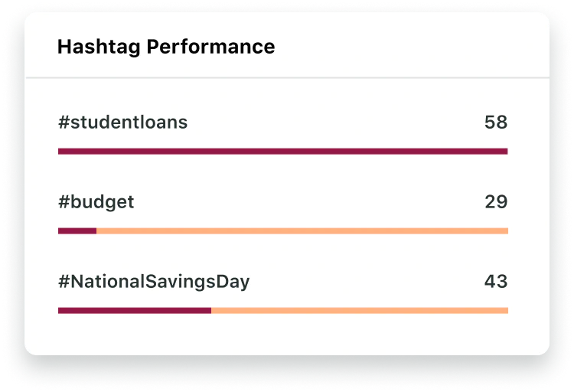Click maroon segment of #NationalSavingsDay bar
The height and width of the screenshot is (392, 574).
coord(135,311)
